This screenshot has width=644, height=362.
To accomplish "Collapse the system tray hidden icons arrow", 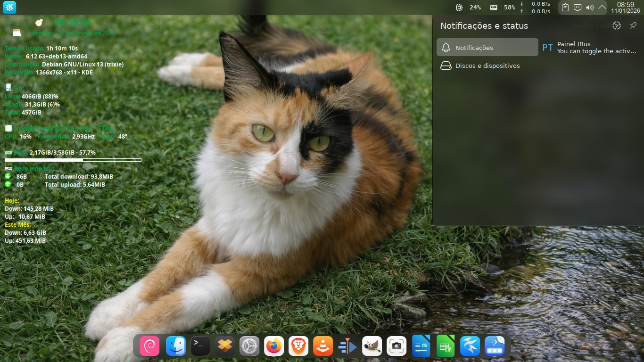I will click(x=602, y=8).
